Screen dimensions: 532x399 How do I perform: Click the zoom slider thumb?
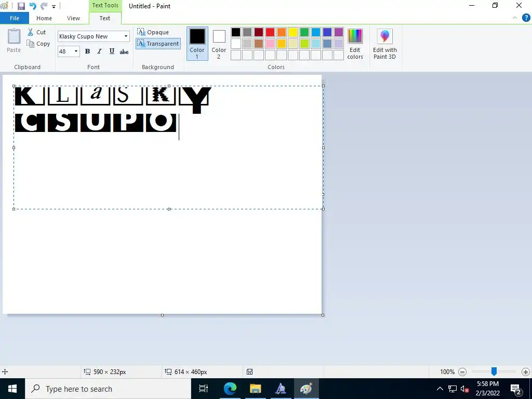pos(494,371)
